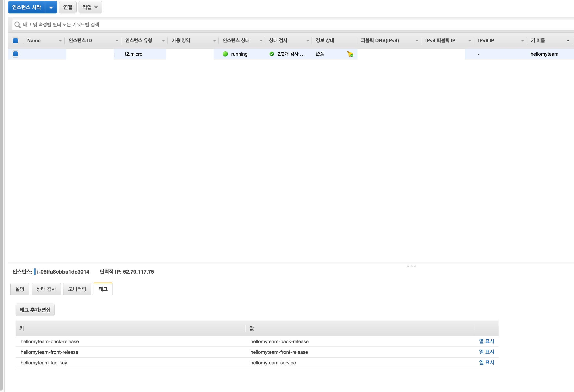This screenshot has height=392, width=574.
Task: Toggle the select-all instances checkbox
Action: [x=16, y=41]
